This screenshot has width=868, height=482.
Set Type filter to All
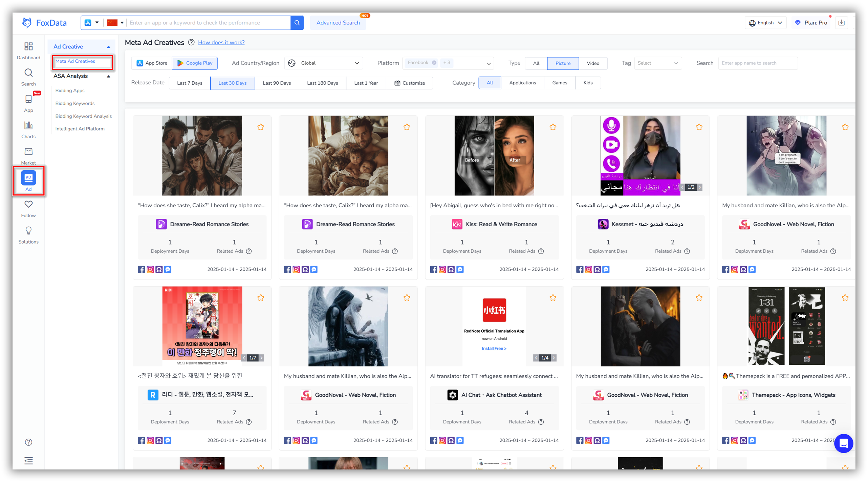pos(536,63)
